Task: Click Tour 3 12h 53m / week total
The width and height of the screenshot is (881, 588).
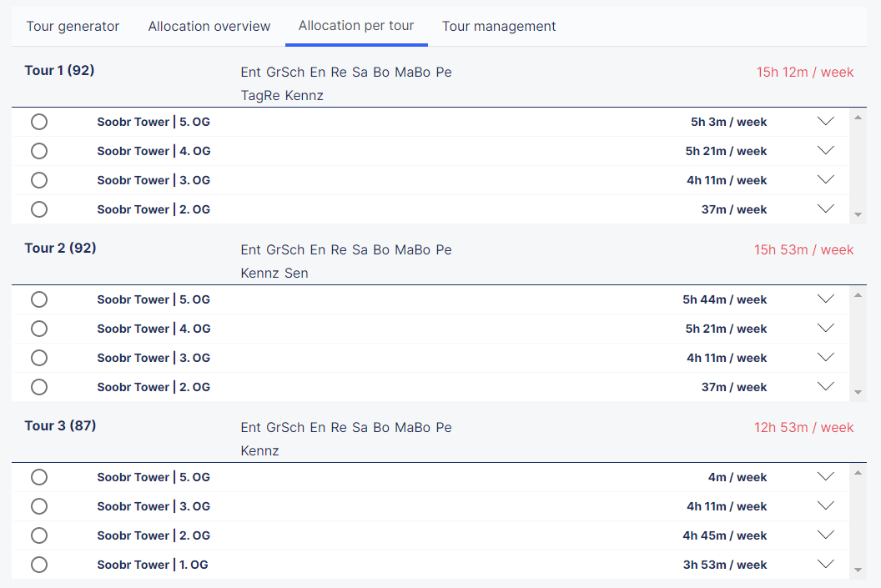Action: (x=803, y=427)
